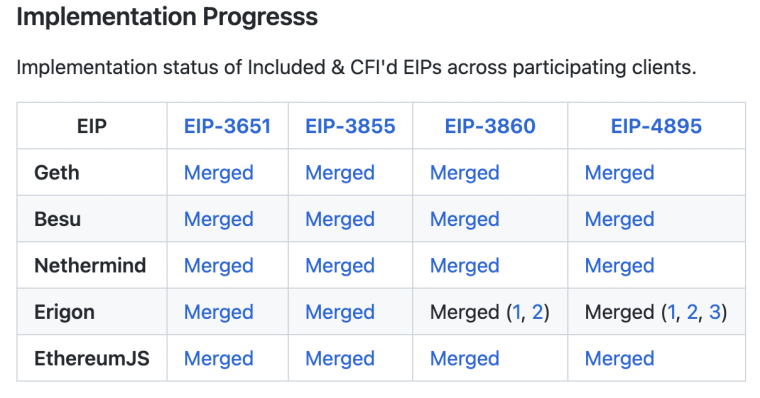Viewport: 760px width, 398px height.
Task: Open Erigon's Merged link for EIP-3651
Action: [219, 313]
